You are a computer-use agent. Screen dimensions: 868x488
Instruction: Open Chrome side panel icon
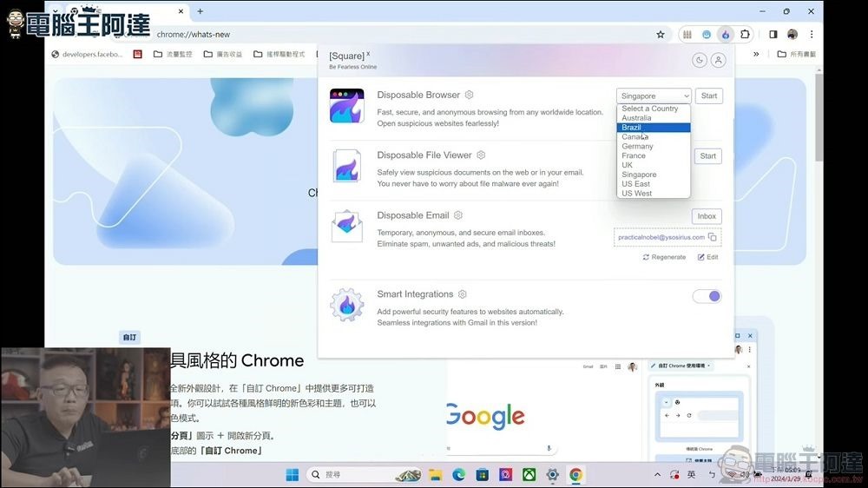[x=773, y=35]
